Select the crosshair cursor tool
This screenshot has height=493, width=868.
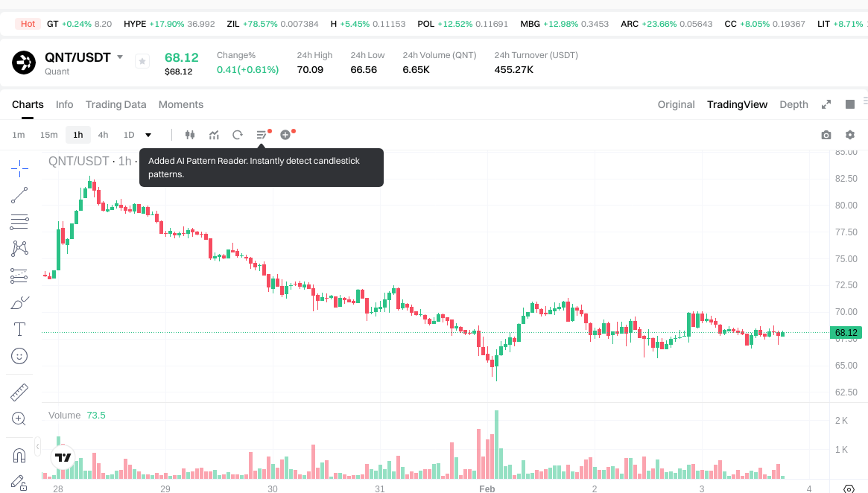(x=19, y=168)
